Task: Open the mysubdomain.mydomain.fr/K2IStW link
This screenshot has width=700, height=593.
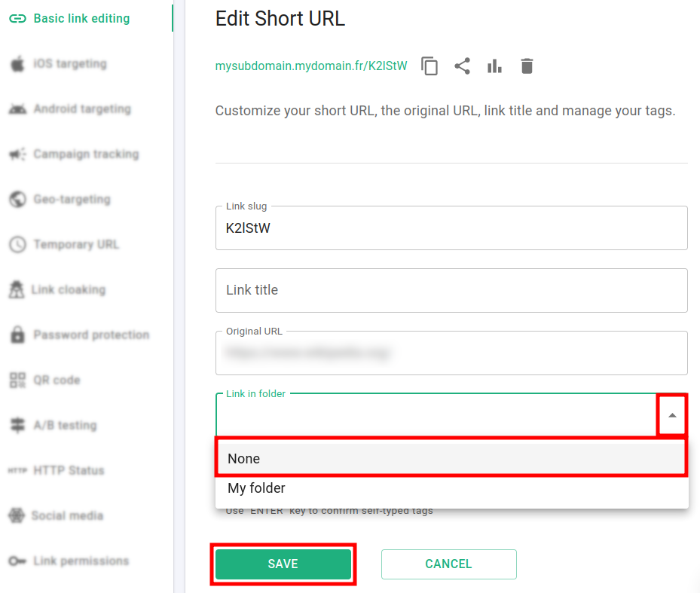Action: tap(311, 66)
